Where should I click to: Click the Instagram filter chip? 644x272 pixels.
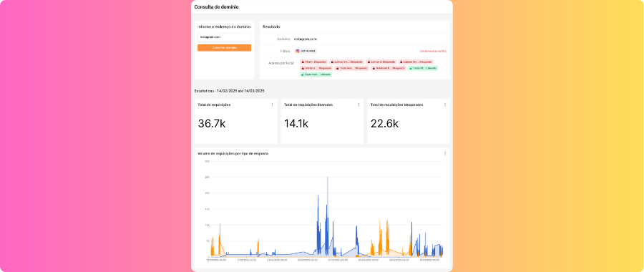coord(305,51)
